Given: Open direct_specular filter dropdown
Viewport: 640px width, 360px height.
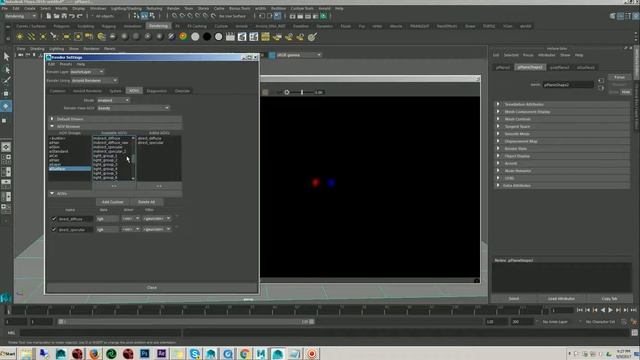Looking at the screenshot, I should click(157, 229).
